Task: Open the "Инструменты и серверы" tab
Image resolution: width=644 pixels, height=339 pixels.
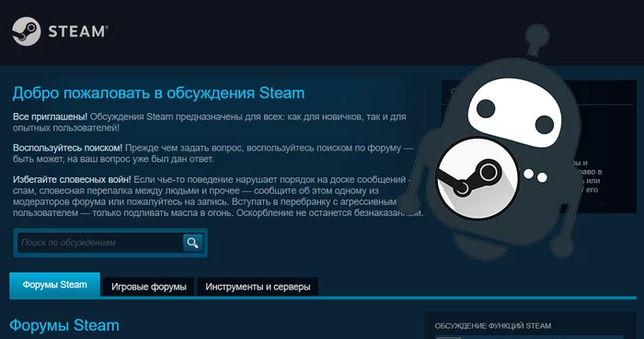Action: tap(258, 287)
